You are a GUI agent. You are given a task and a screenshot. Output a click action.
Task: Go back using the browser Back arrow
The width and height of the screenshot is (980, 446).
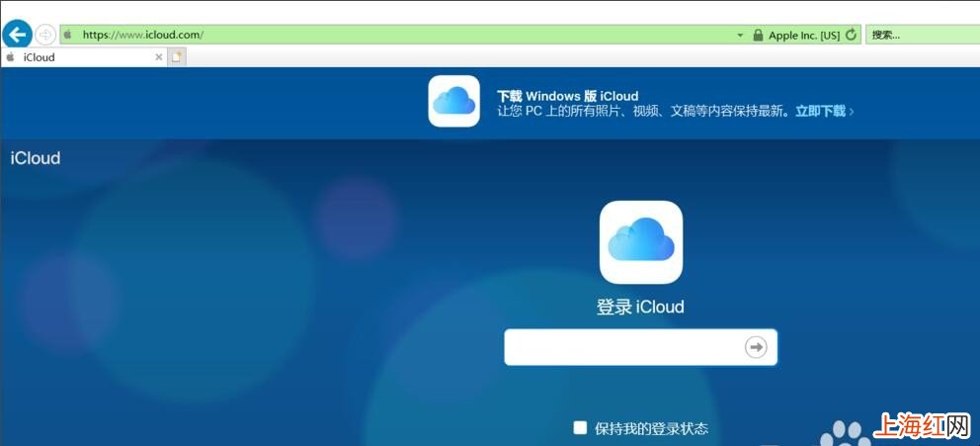(x=17, y=34)
